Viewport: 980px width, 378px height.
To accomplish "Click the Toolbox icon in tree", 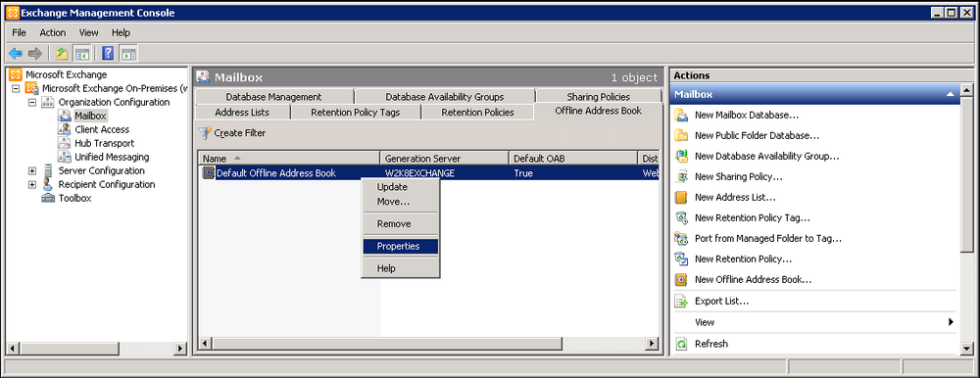I will (x=47, y=198).
